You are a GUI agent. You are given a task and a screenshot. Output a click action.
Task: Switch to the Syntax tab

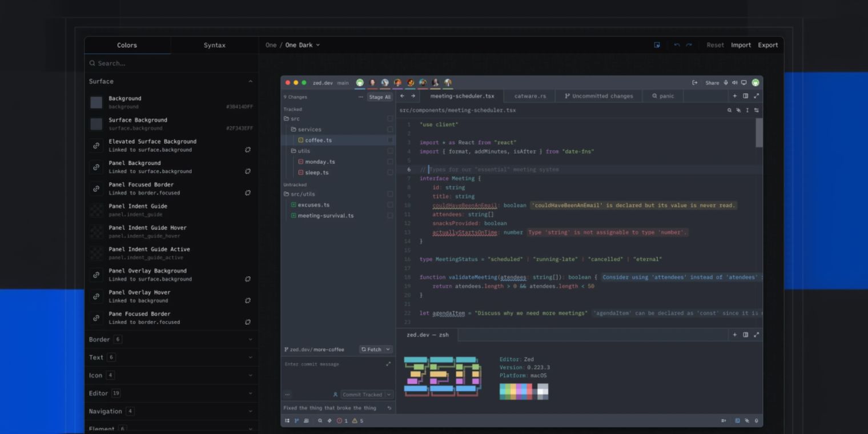[214, 45]
